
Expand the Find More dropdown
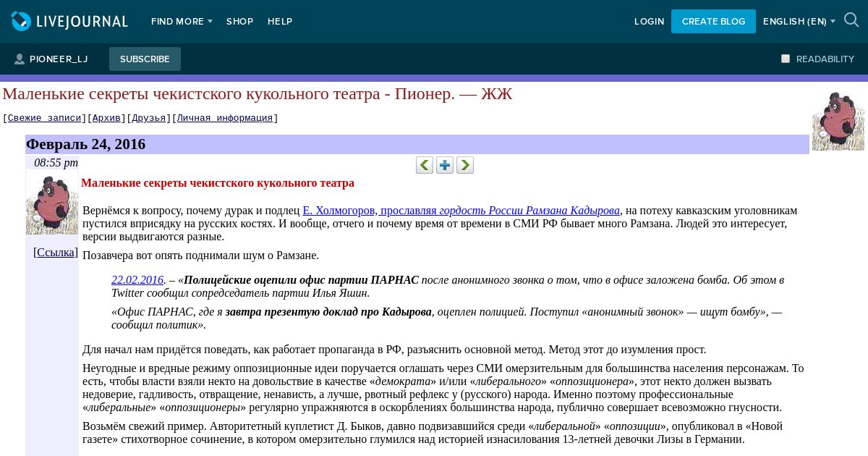[182, 22]
